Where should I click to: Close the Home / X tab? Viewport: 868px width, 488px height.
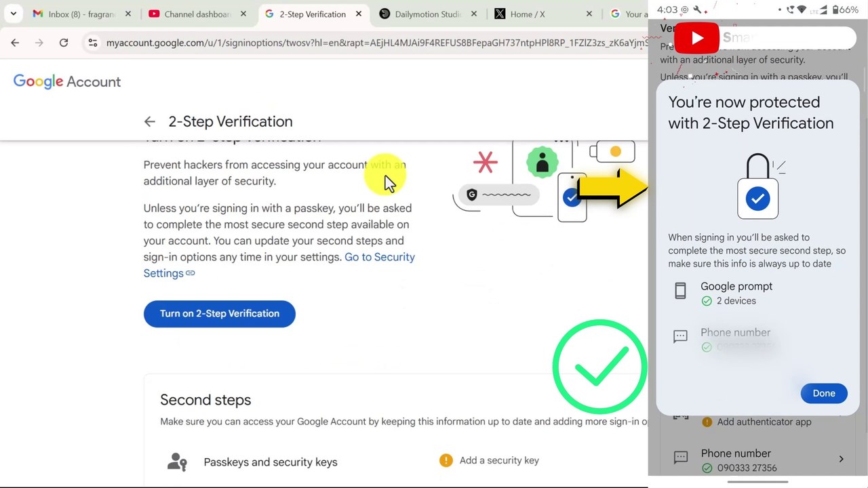tap(589, 14)
